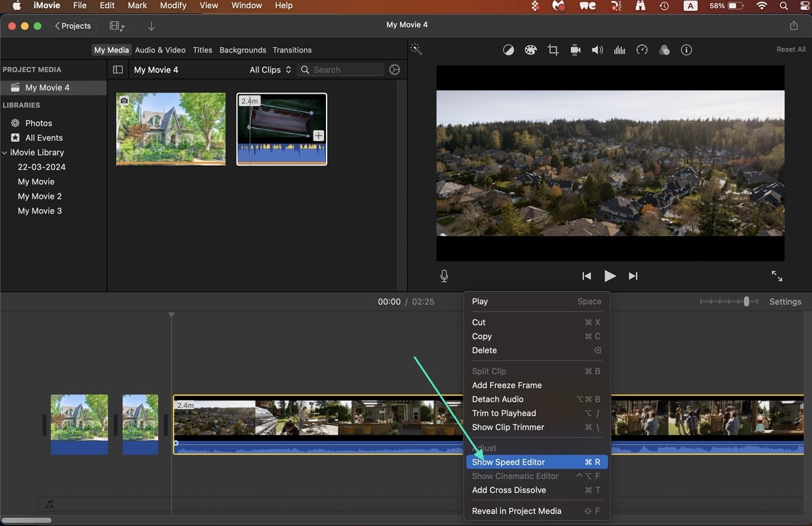The height and width of the screenshot is (526, 812).
Task: Choose Detach Audio in context menu
Action: (537, 399)
